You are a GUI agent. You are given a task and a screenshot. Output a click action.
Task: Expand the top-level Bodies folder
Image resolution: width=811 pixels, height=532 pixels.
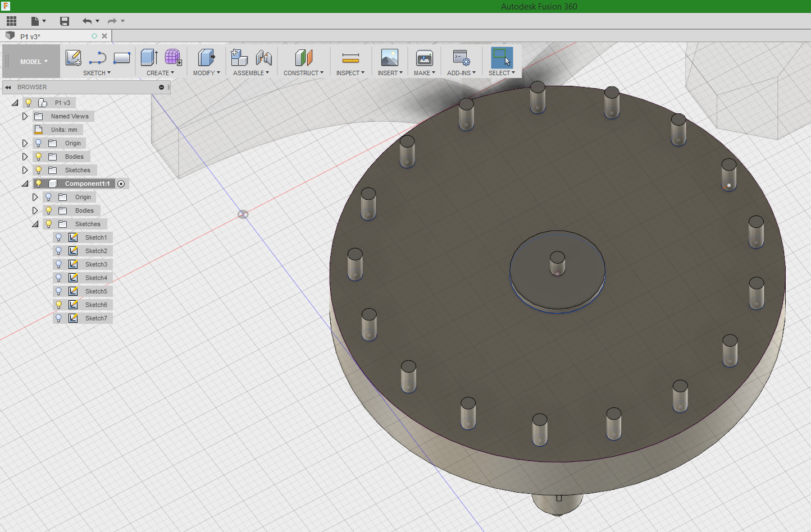25,157
